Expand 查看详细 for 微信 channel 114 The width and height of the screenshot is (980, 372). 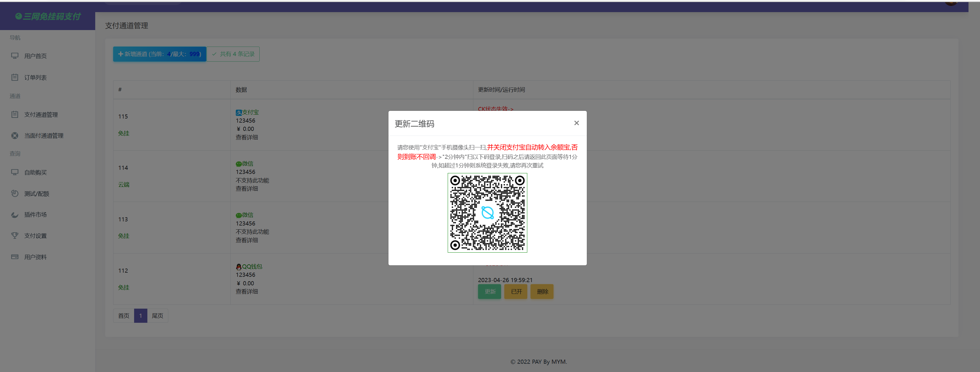click(x=246, y=189)
